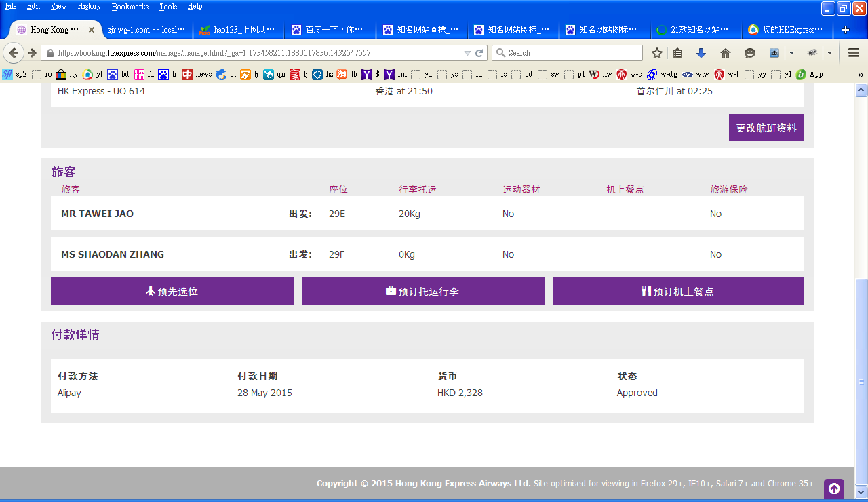Open the lj bookmark
The width and height of the screenshot is (868, 502).
tap(299, 75)
